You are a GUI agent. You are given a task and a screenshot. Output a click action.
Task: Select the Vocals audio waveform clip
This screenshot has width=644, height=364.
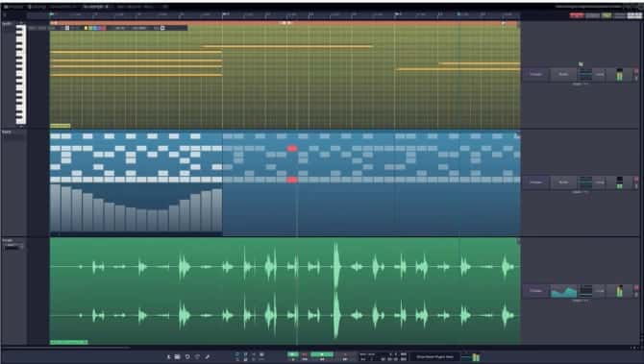pos(285,291)
